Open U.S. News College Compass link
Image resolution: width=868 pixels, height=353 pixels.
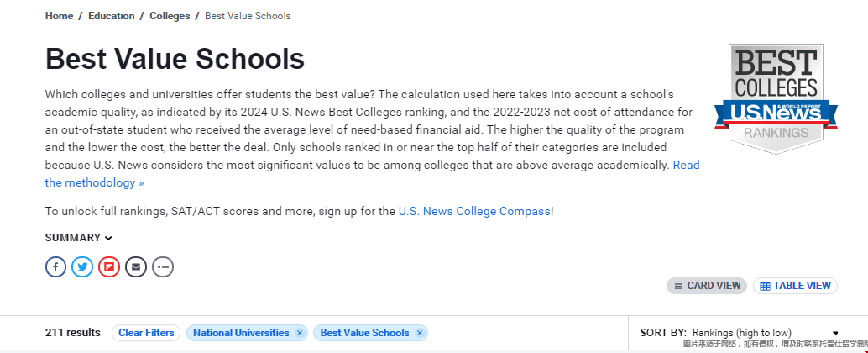pyautogui.click(x=474, y=211)
